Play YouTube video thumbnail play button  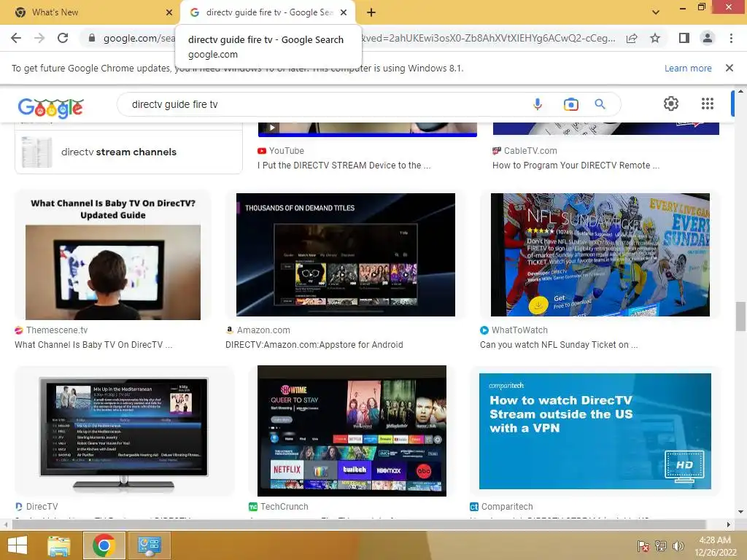tap(272, 128)
